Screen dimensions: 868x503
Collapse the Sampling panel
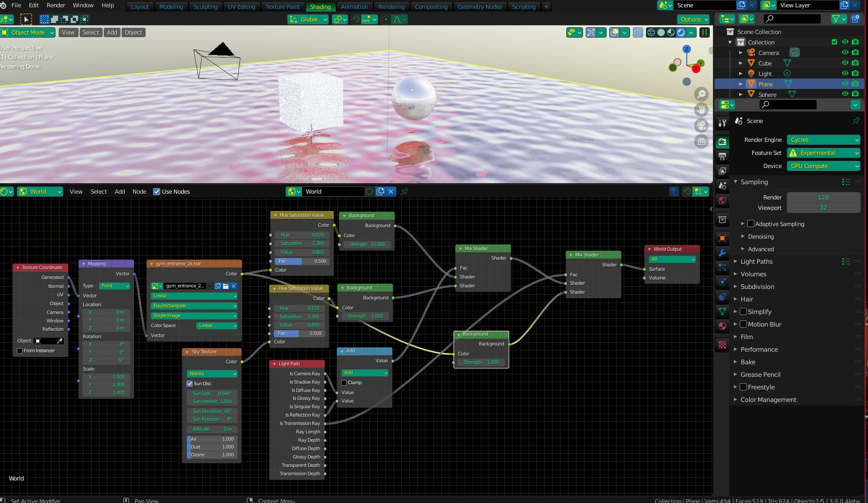pos(735,182)
